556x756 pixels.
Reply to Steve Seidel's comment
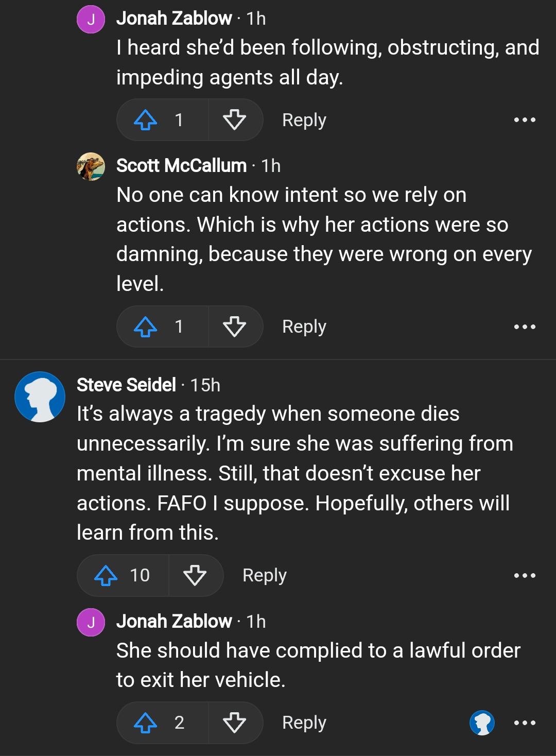click(264, 575)
